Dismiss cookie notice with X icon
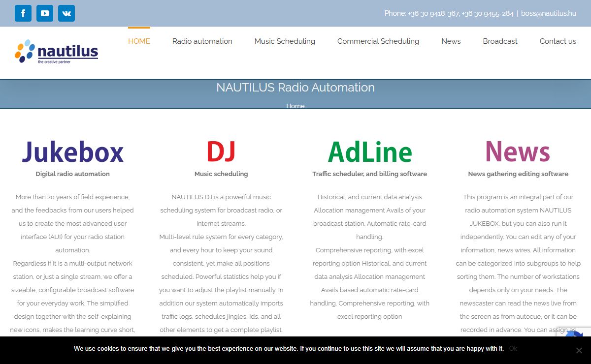The width and height of the screenshot is (591, 364). pyautogui.click(x=579, y=350)
